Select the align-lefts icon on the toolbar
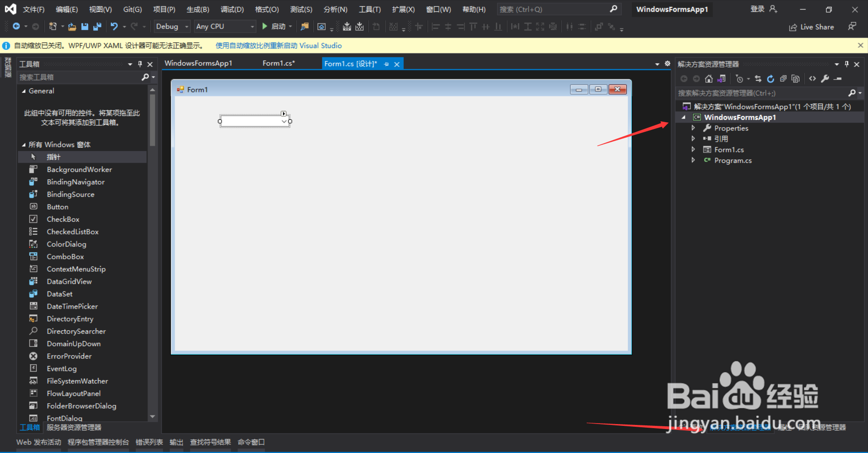Viewport: 868px width, 453px height. coord(435,26)
